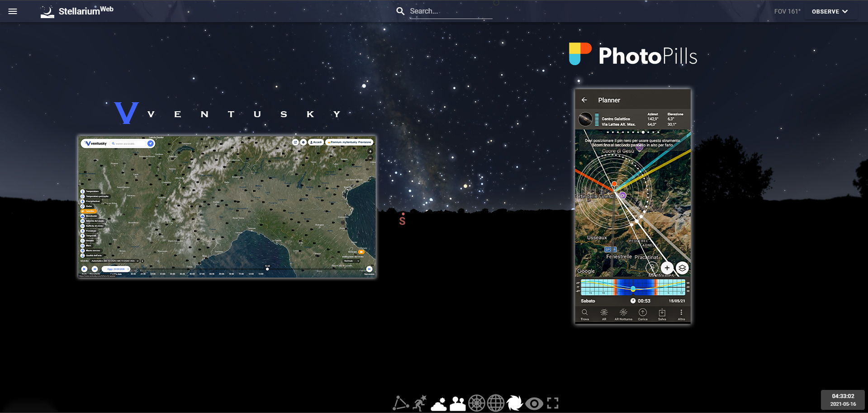Toggle the landscape display
The height and width of the screenshot is (413, 868).
coord(458,403)
